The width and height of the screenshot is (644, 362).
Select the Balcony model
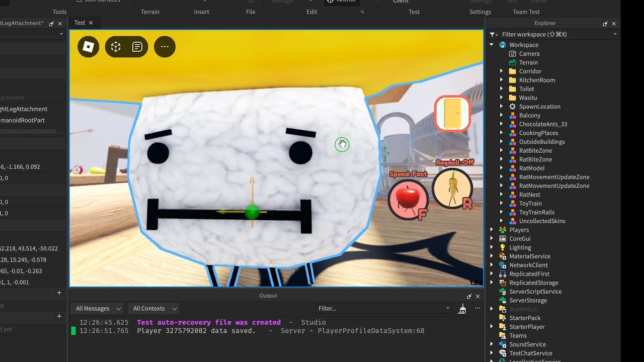pos(530,115)
